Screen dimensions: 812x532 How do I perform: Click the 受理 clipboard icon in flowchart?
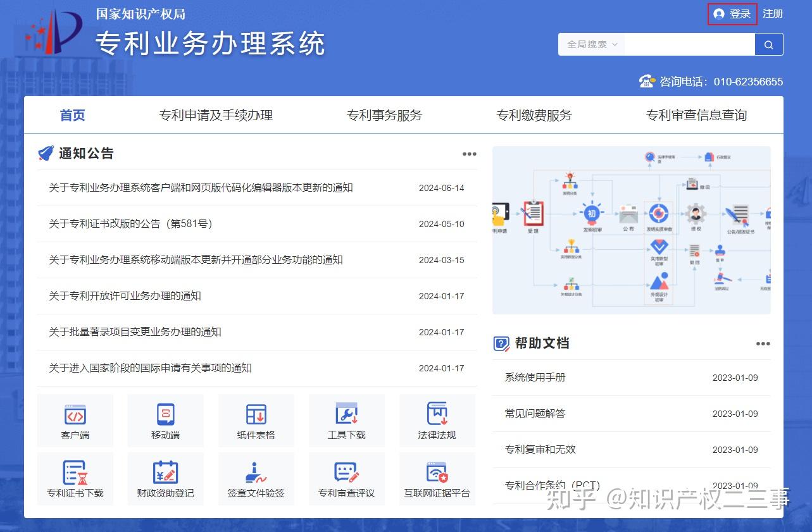click(533, 213)
